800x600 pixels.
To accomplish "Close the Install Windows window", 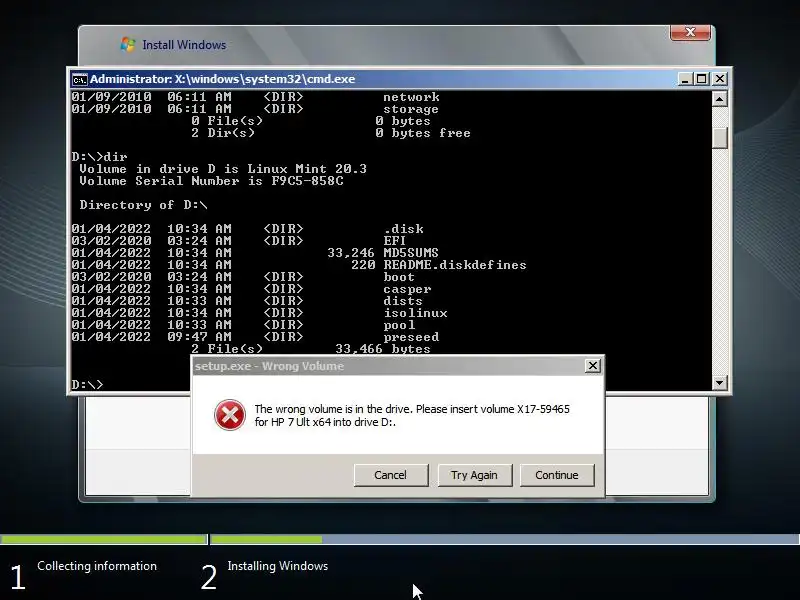I will click(x=690, y=33).
